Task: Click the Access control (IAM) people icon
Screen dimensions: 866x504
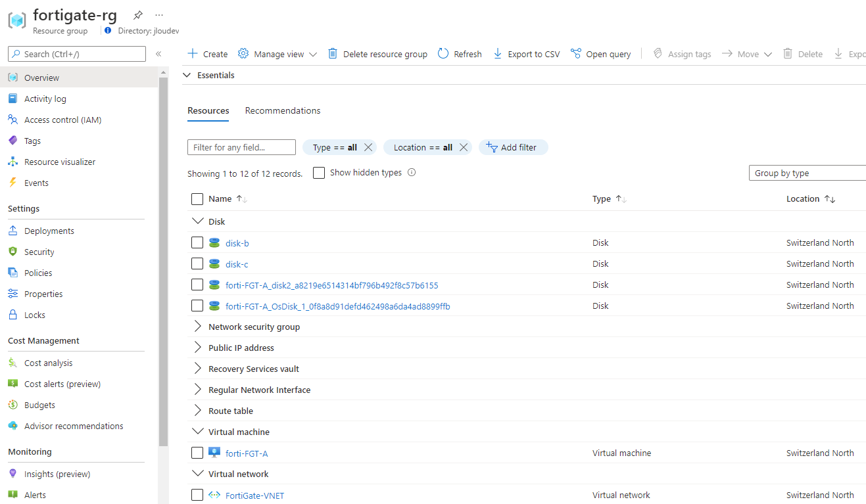Action: tap(12, 120)
